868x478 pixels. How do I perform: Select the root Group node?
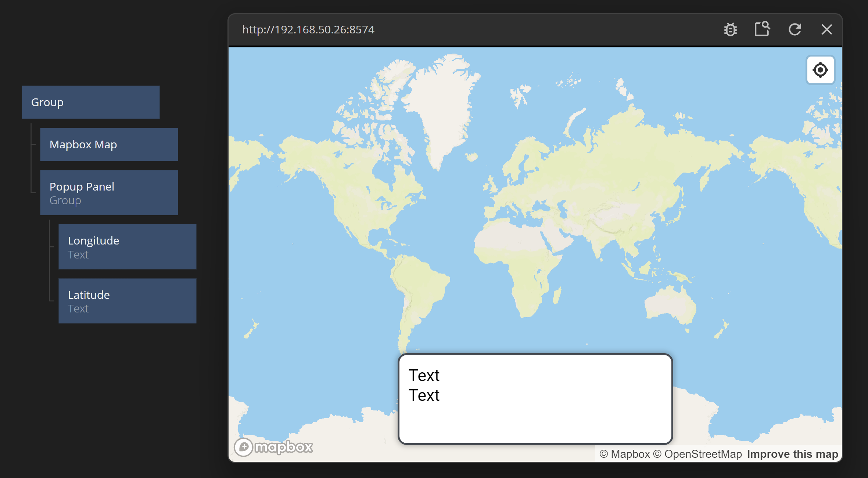pos(90,102)
